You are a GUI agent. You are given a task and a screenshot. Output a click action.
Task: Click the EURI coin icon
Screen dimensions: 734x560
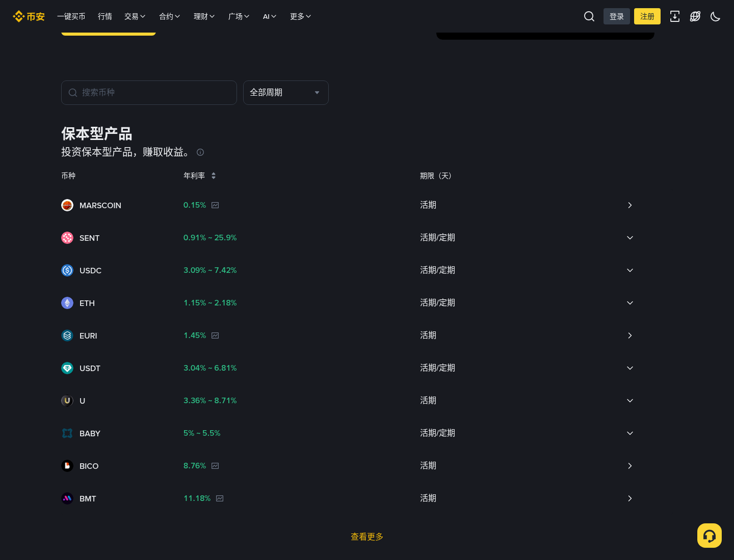coord(67,335)
